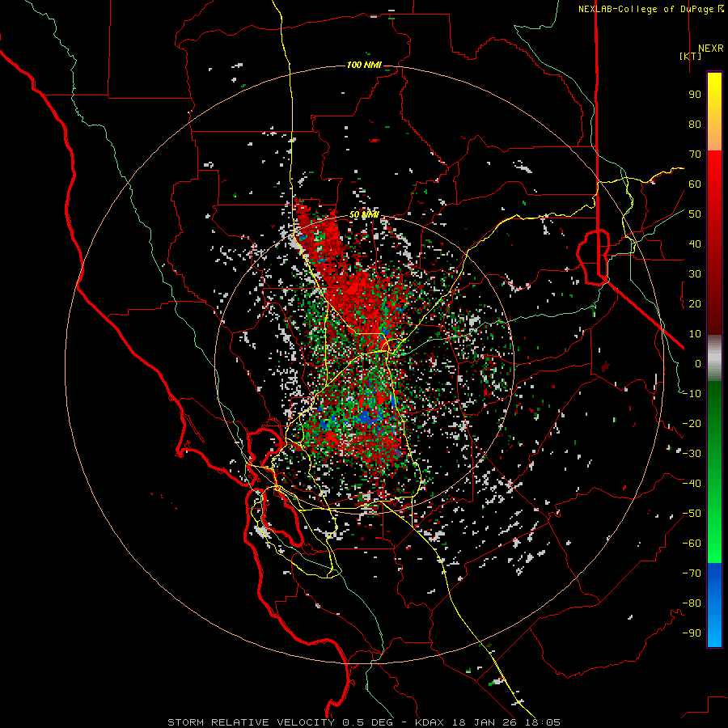Click the 50 NMI range ring label
The width and height of the screenshot is (728, 728).
364,214
